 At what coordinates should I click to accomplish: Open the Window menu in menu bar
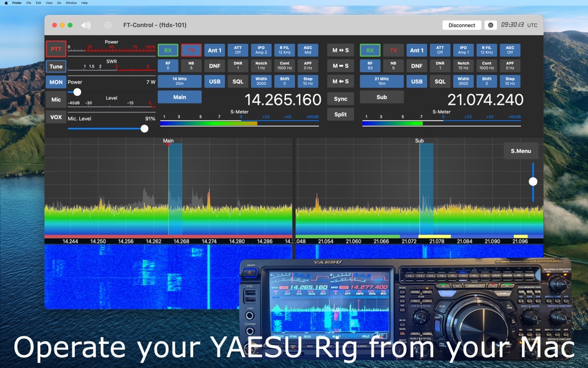(x=71, y=2)
